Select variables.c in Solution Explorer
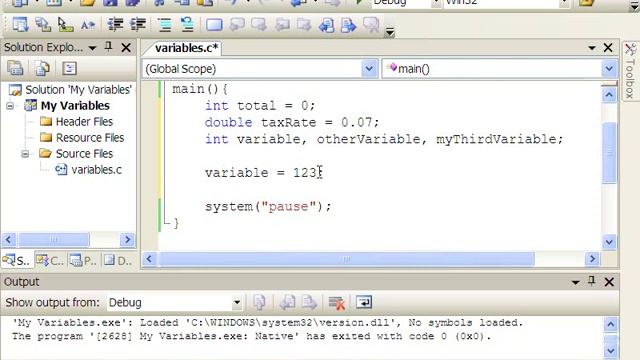 point(96,169)
